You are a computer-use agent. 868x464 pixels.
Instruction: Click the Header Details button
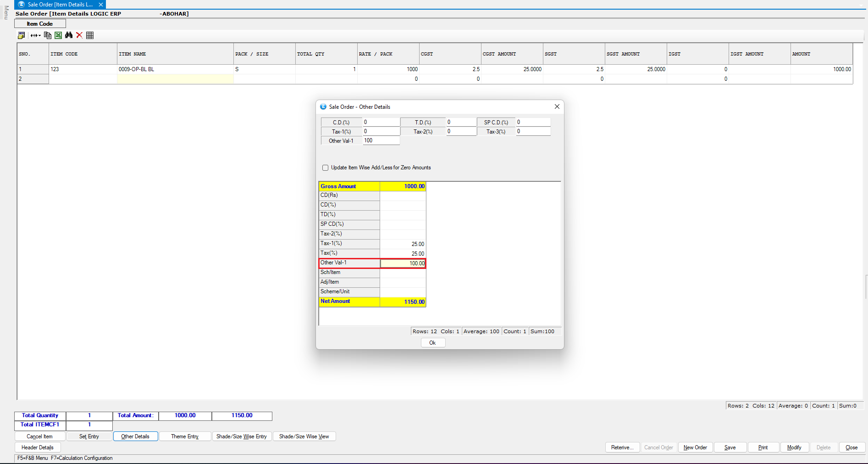(x=38, y=447)
